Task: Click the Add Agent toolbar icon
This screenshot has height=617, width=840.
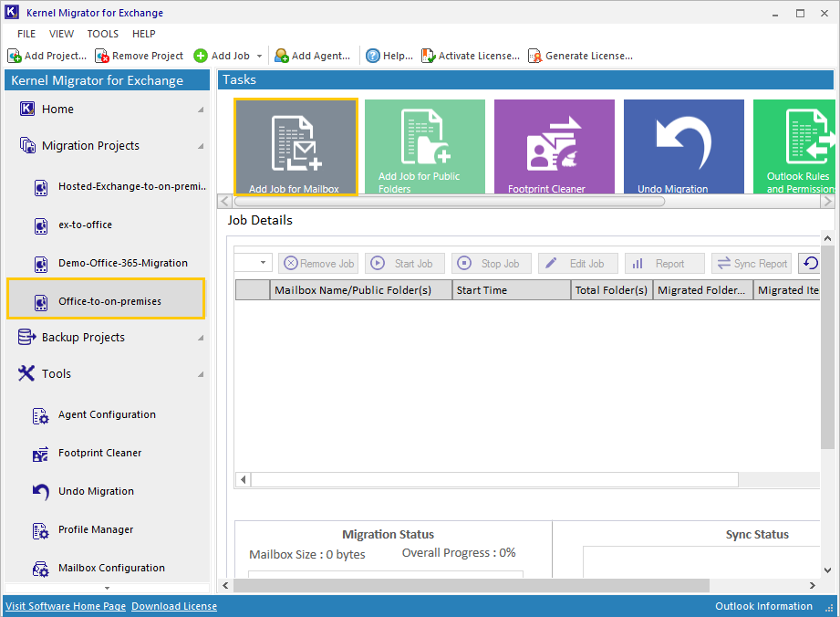Action: click(281, 56)
